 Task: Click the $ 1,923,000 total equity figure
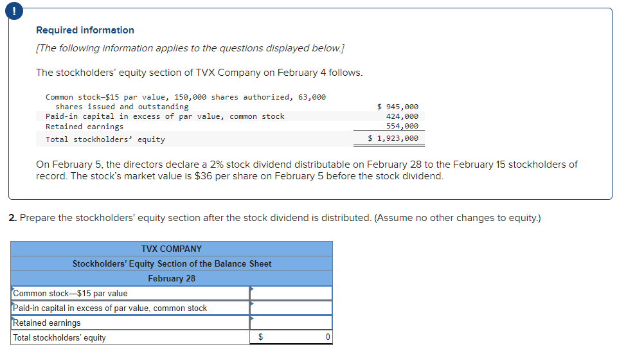[x=393, y=138]
